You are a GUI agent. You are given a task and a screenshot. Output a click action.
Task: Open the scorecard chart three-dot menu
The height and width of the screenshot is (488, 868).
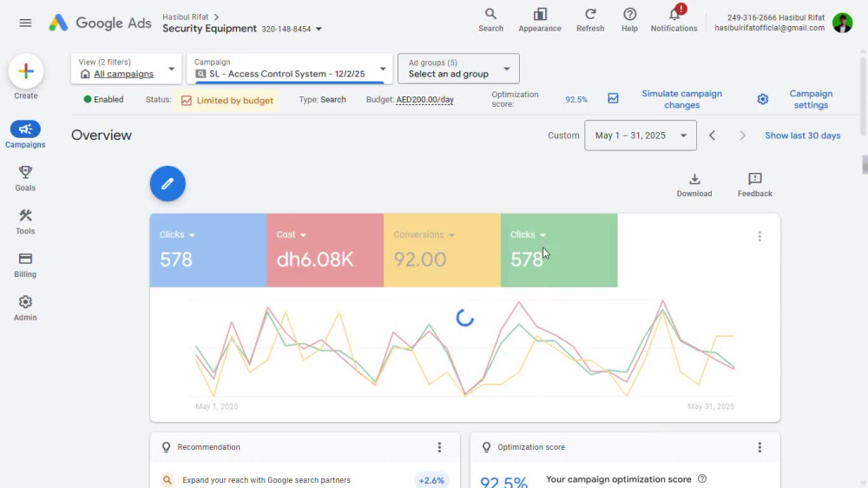759,236
